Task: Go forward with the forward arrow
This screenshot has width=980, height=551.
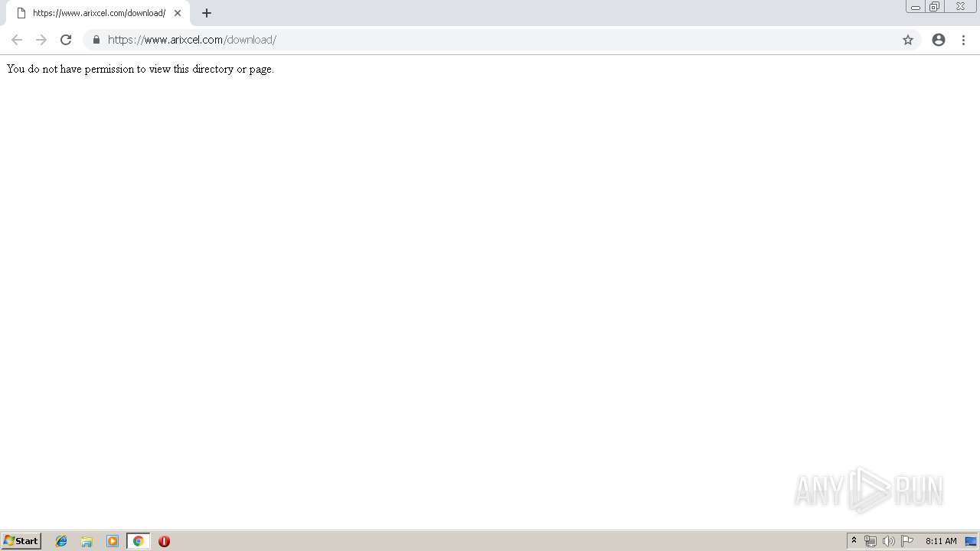Action: pyautogui.click(x=41, y=40)
